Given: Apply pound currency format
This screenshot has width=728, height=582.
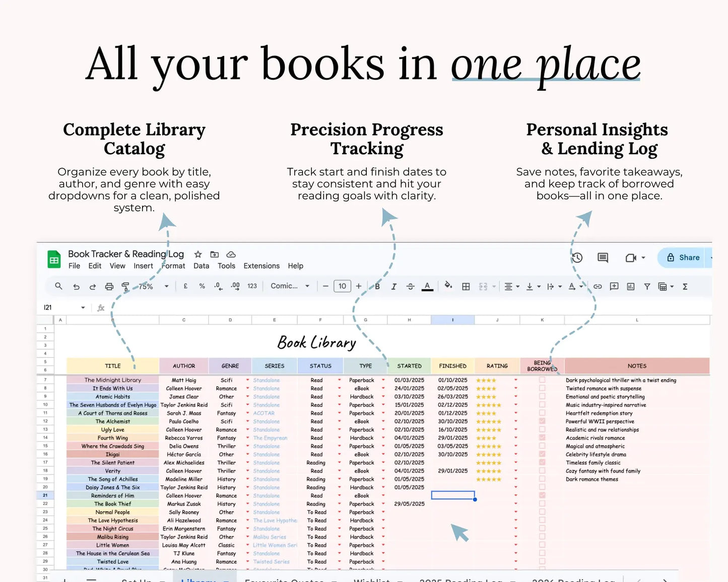Looking at the screenshot, I should coord(185,286).
